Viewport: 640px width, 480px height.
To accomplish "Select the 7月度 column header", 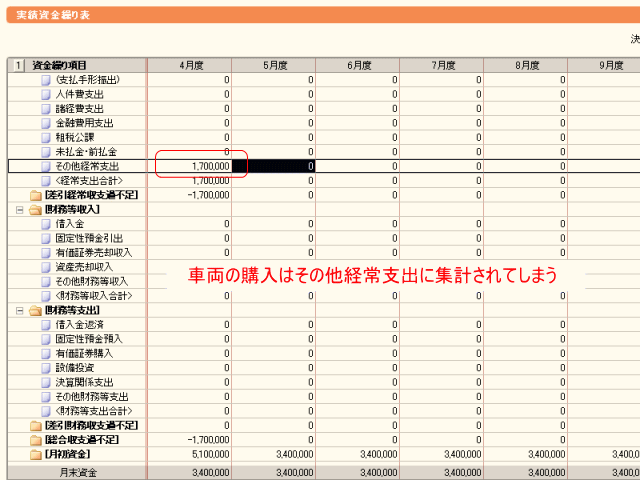I will (442, 65).
